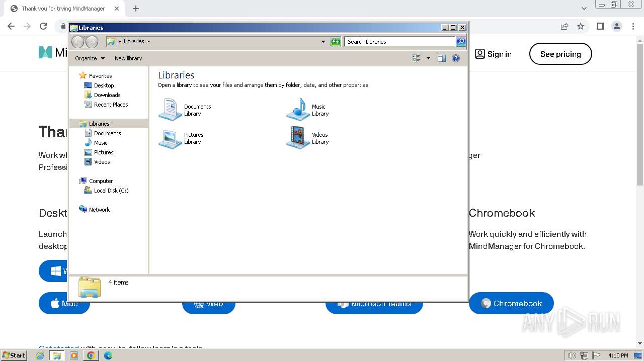This screenshot has height=362, width=644.
Task: Open a new Chrome tab
Action: [136, 9]
